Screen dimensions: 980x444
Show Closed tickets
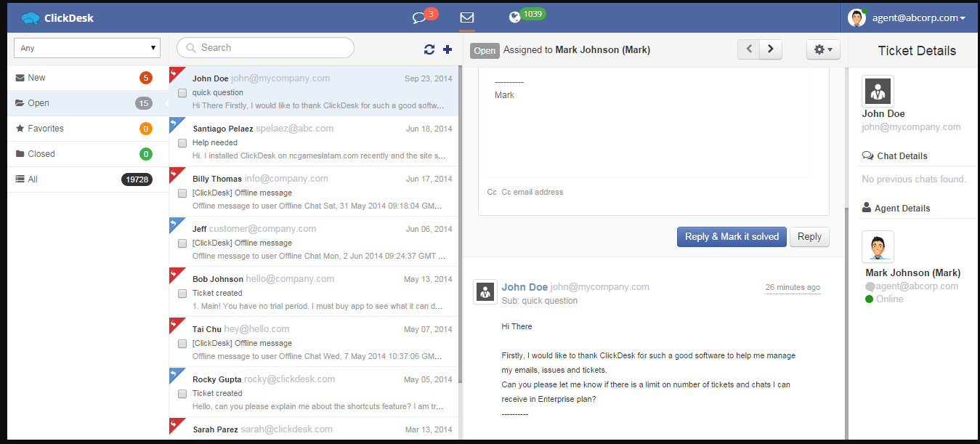88,154
